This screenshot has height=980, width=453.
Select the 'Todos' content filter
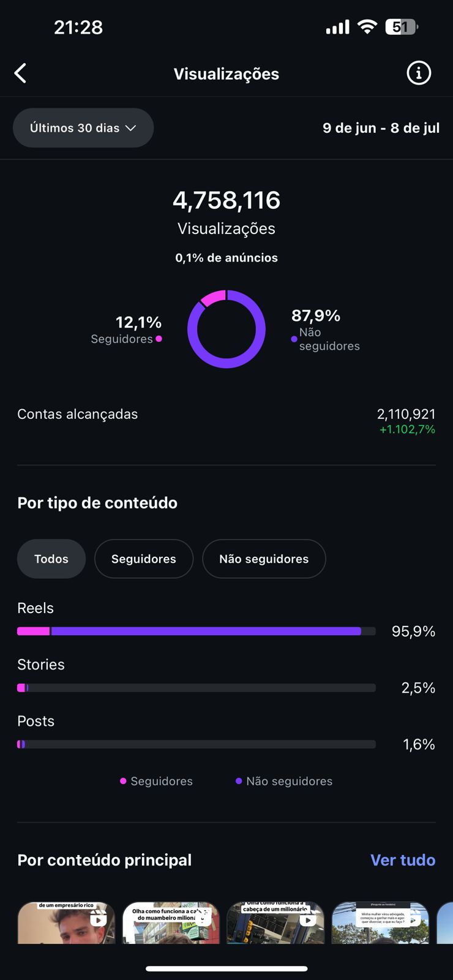[x=51, y=559]
